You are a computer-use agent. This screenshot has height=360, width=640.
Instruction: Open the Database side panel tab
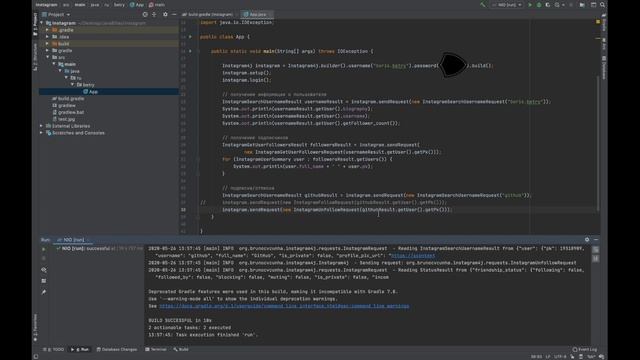[x=604, y=67]
